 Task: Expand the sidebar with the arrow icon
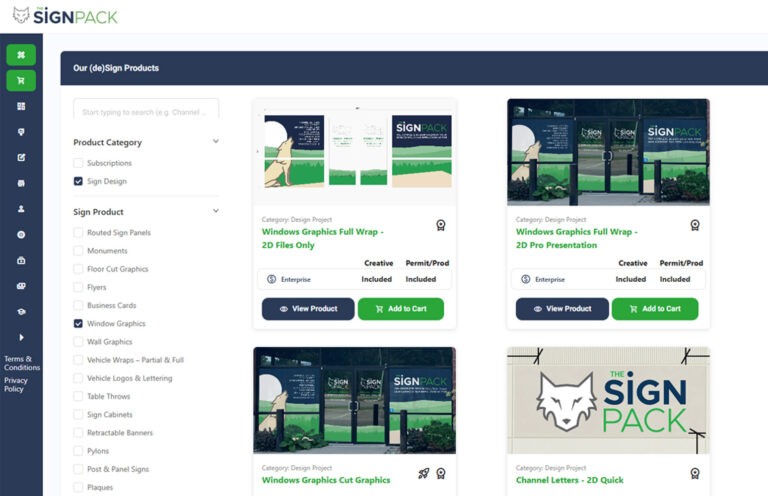point(21,337)
